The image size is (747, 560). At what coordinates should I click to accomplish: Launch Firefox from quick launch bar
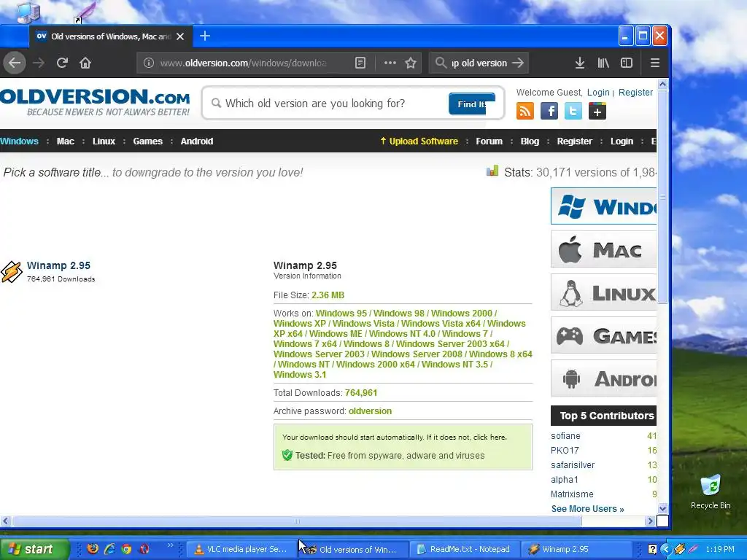[x=93, y=549]
